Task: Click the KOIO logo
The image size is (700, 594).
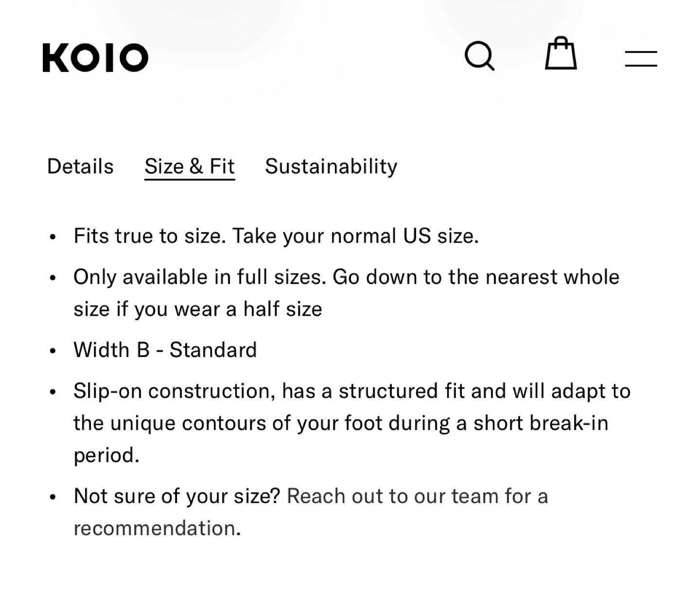Action: pyautogui.click(x=95, y=58)
